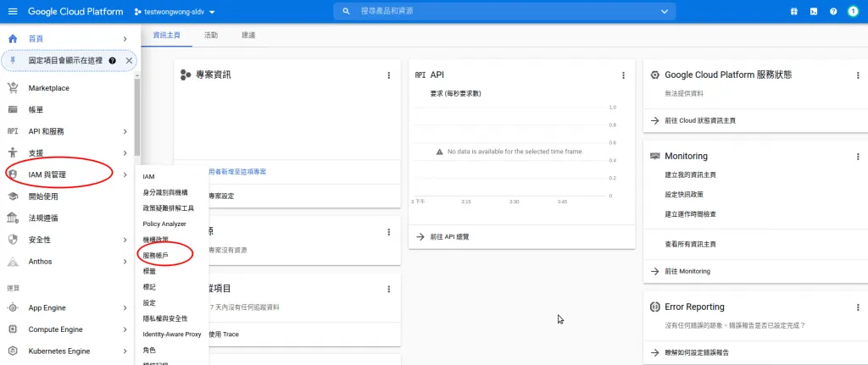Open the gift icon in the top bar
Image resolution: width=868 pixels, height=365 pixels.
click(793, 11)
